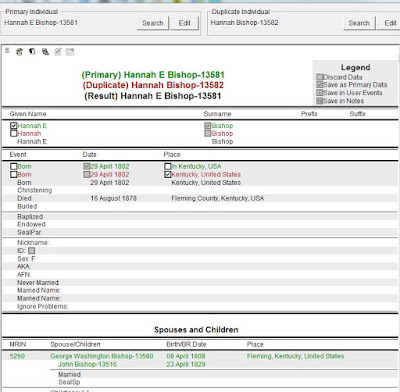400x392 pixels.
Task: Toggle the green '29 April 1802' date checkbox
Action: coord(86,166)
